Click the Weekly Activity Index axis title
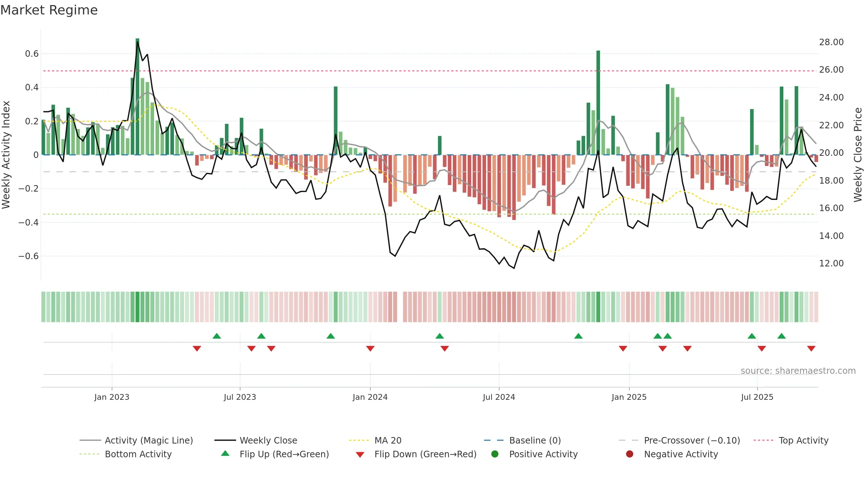Image resolution: width=868 pixels, height=488 pixels. coord(6,155)
